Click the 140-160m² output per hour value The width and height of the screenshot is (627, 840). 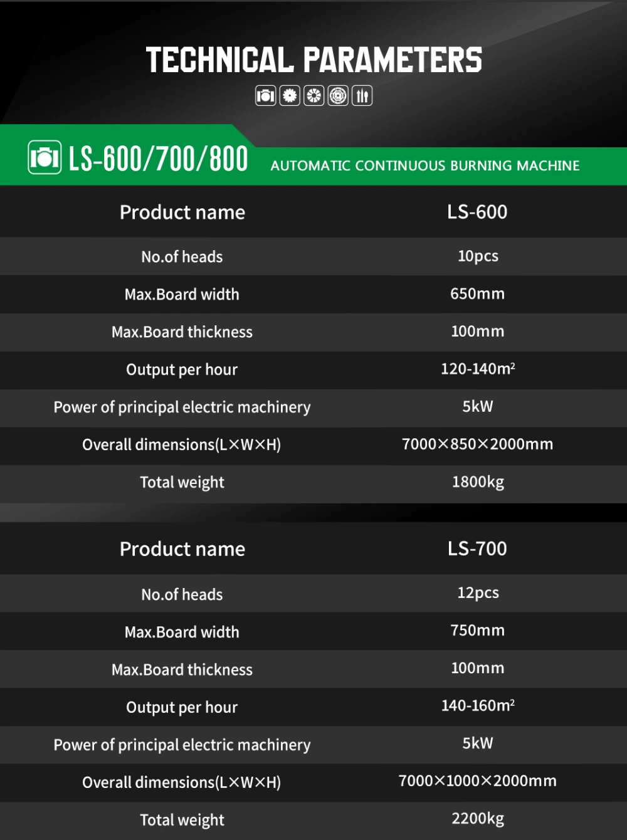coord(478,705)
